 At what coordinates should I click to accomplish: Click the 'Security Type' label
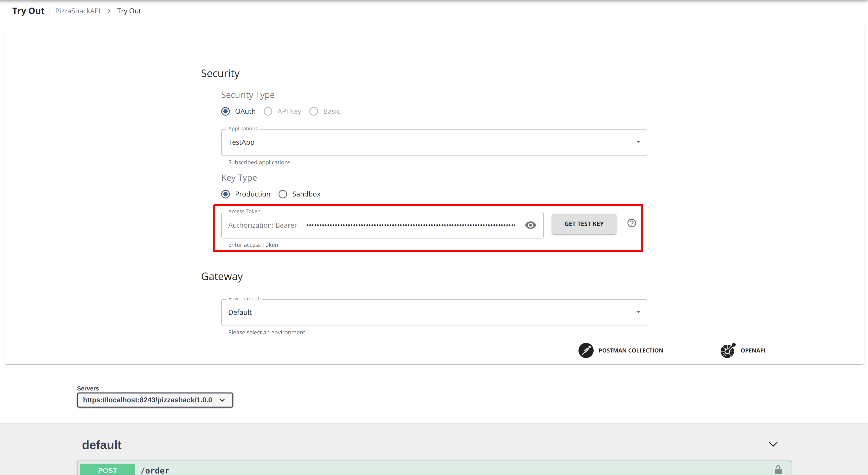point(248,95)
